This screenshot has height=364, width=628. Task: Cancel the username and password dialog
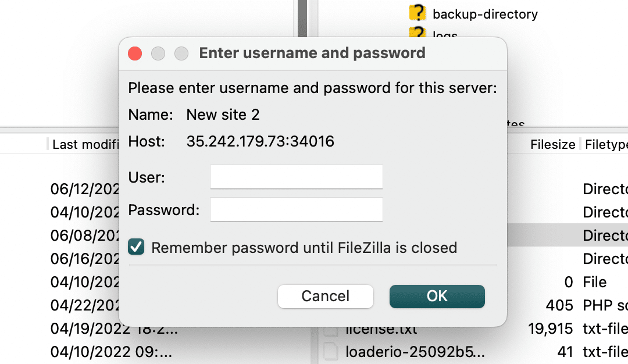click(325, 296)
